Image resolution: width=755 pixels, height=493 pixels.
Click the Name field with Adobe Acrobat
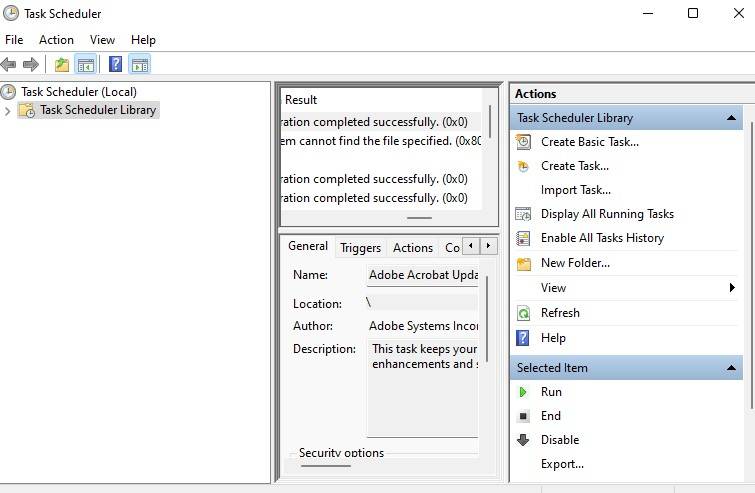[422, 275]
